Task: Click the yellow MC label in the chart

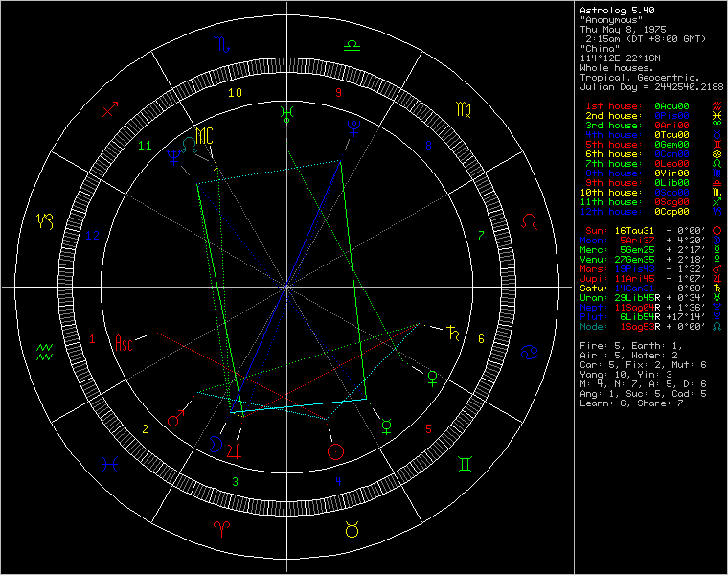Action: pos(204,132)
